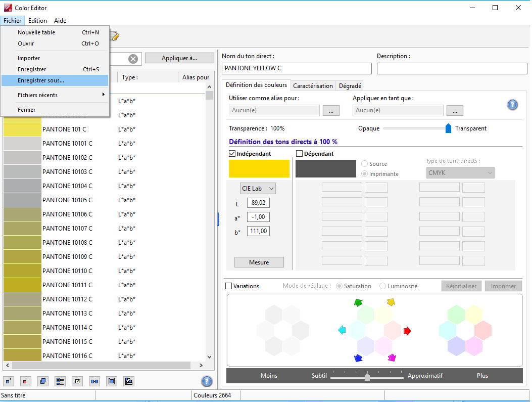Click the delete color icon with minus sign
This screenshot has height=402, width=532.
(x=25, y=381)
